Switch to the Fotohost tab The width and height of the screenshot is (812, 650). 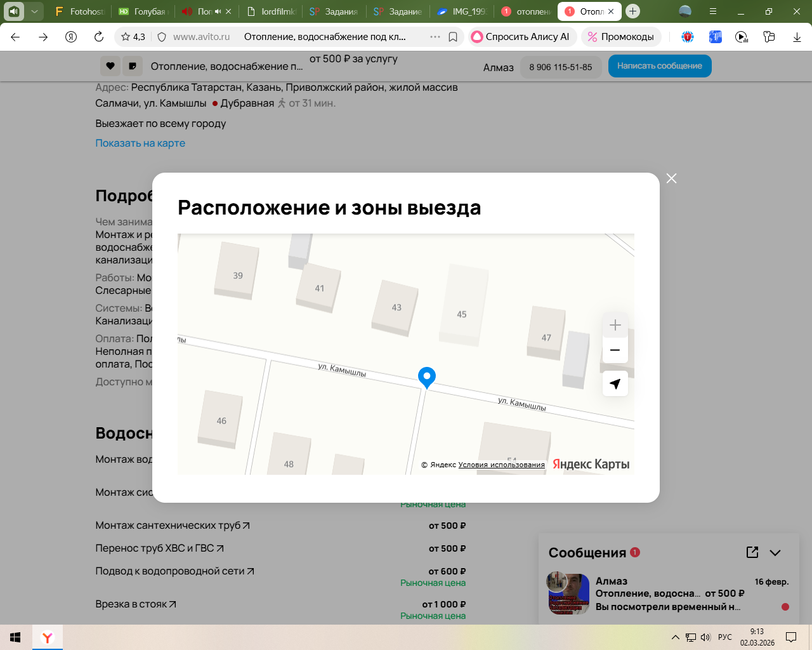(80, 11)
